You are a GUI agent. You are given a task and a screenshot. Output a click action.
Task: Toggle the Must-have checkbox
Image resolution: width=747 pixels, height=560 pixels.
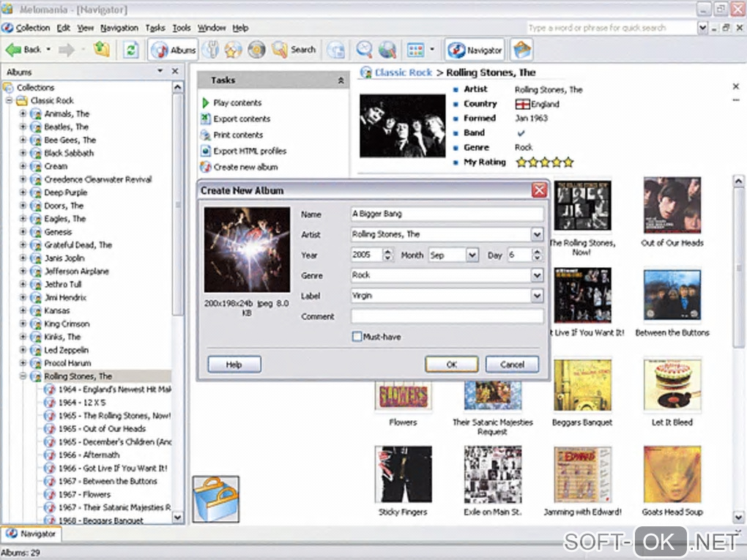point(357,337)
